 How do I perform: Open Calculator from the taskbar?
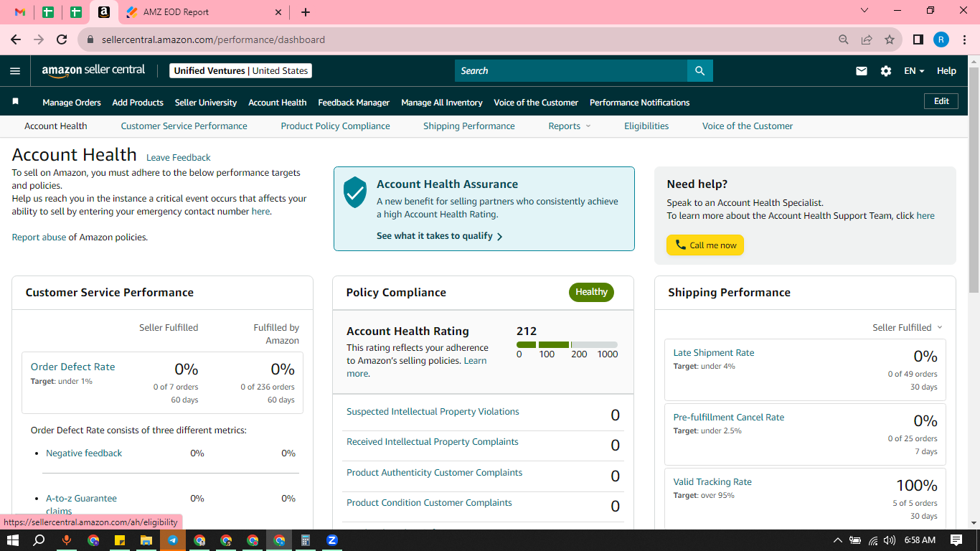[306, 540]
